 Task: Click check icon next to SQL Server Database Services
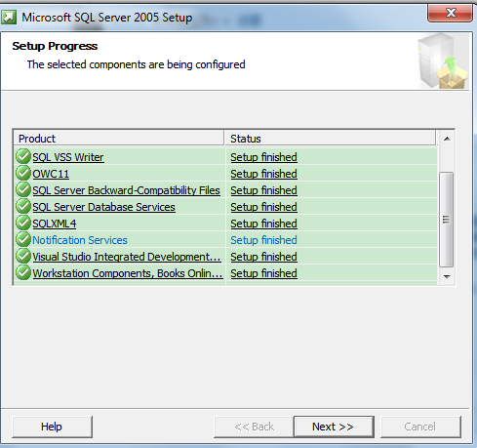click(23, 206)
